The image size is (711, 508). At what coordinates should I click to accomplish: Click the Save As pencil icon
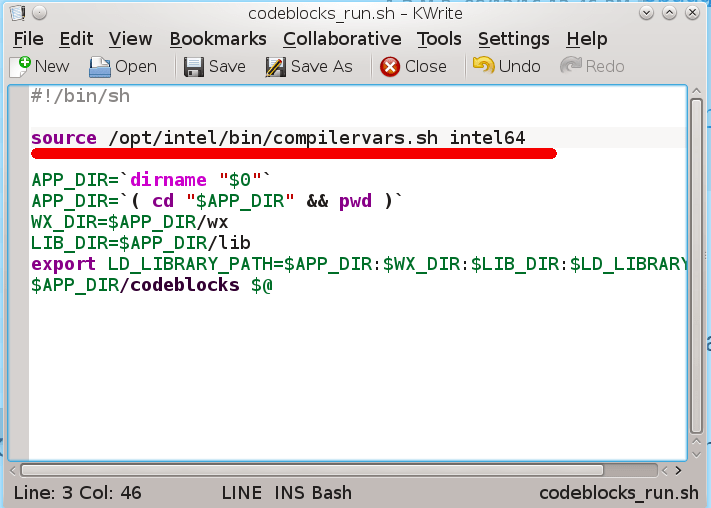275,67
